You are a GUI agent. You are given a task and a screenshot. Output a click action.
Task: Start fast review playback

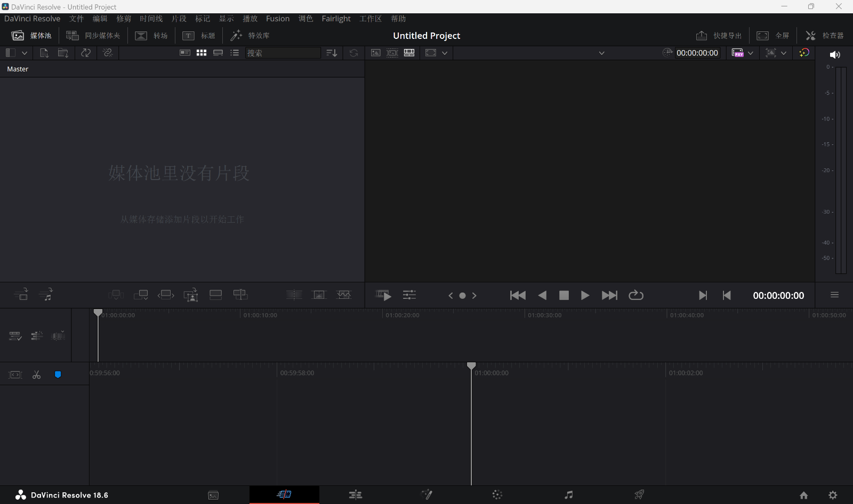point(383,295)
